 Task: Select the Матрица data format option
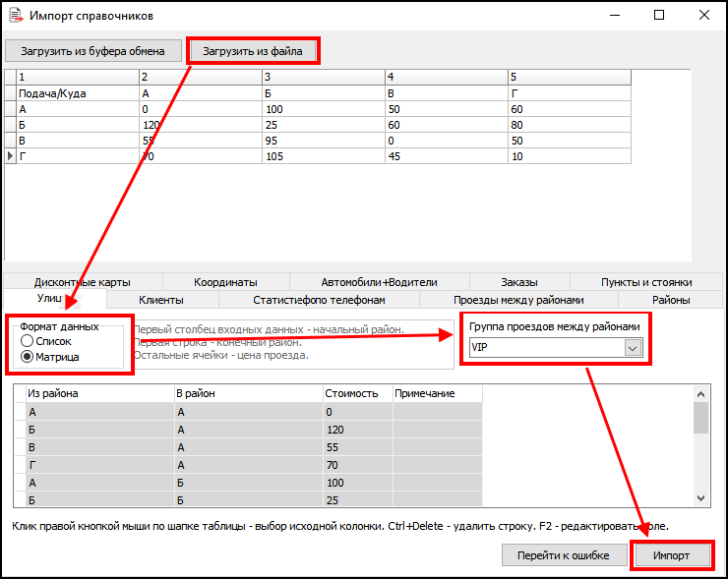28,357
